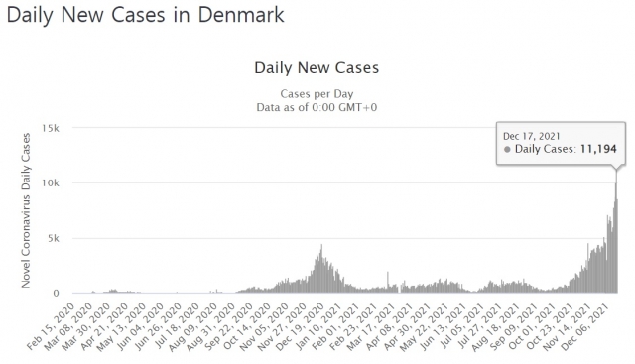Click the Daily New Cases in Denmark heading
This screenshot has height=364, width=635.
tap(146, 15)
